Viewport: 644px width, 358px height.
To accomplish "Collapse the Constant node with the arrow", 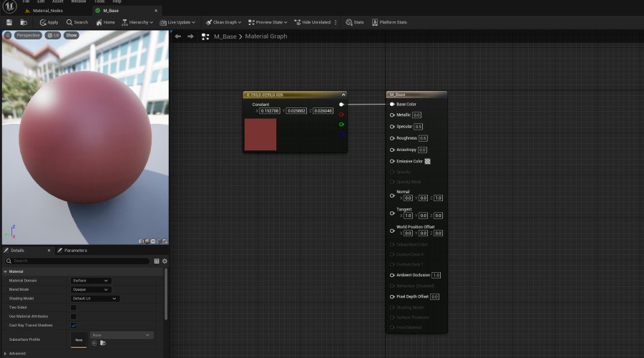I will tap(343, 95).
